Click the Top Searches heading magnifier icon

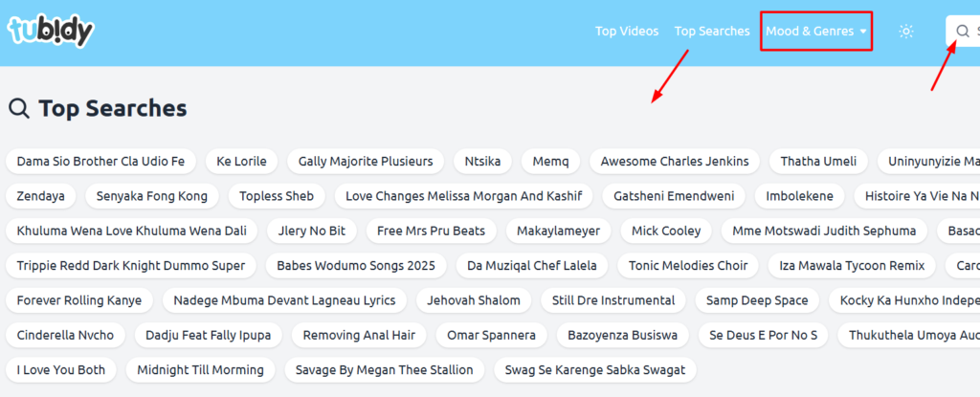18,109
